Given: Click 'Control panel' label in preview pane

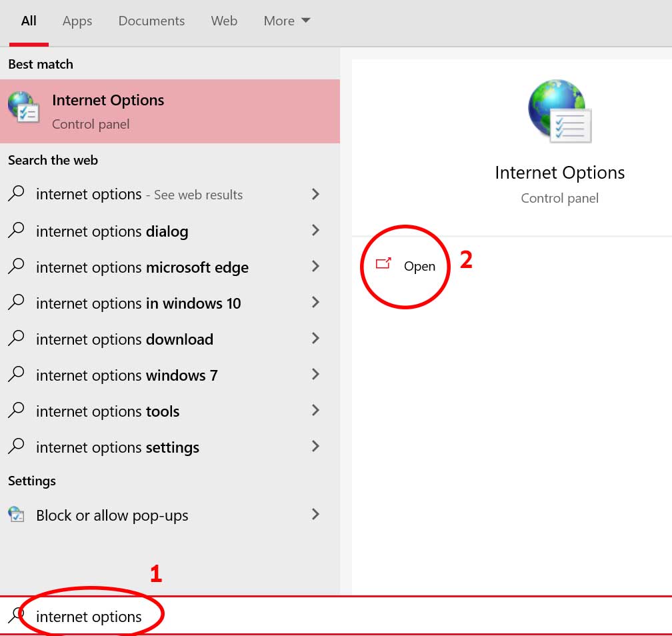Looking at the screenshot, I should (559, 198).
